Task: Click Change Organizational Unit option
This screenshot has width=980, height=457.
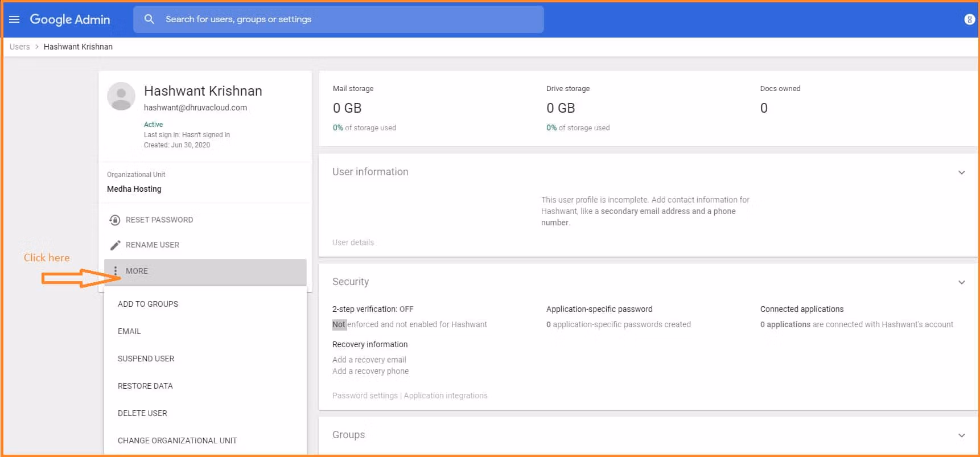Action: coord(177,441)
